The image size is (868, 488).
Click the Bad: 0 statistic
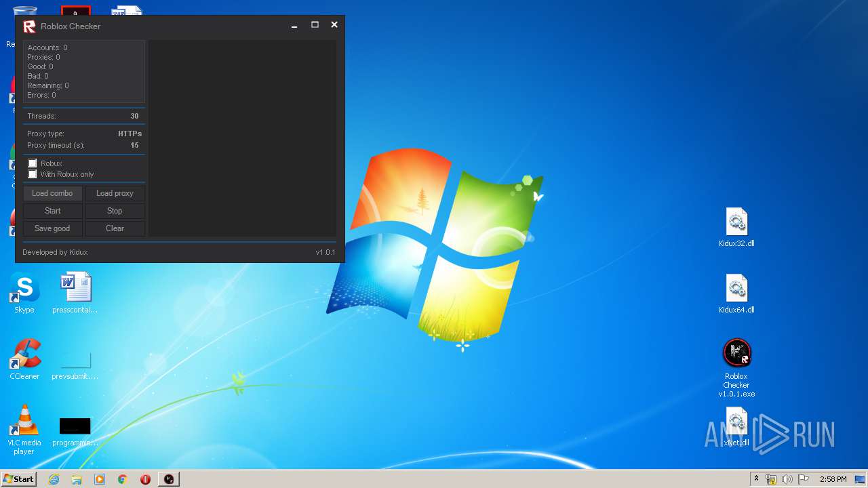pos(38,76)
